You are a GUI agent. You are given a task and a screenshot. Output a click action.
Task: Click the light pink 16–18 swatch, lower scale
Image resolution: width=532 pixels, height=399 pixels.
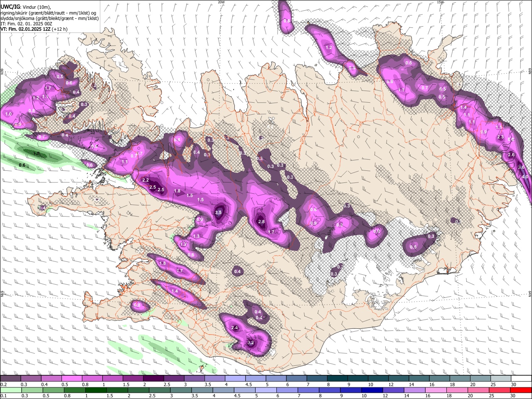coord(435,390)
